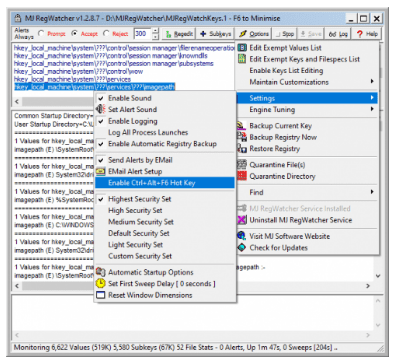The image size is (395, 363).
Task: Choose Enable Keys List Editing
Action: pyautogui.click(x=307, y=70)
